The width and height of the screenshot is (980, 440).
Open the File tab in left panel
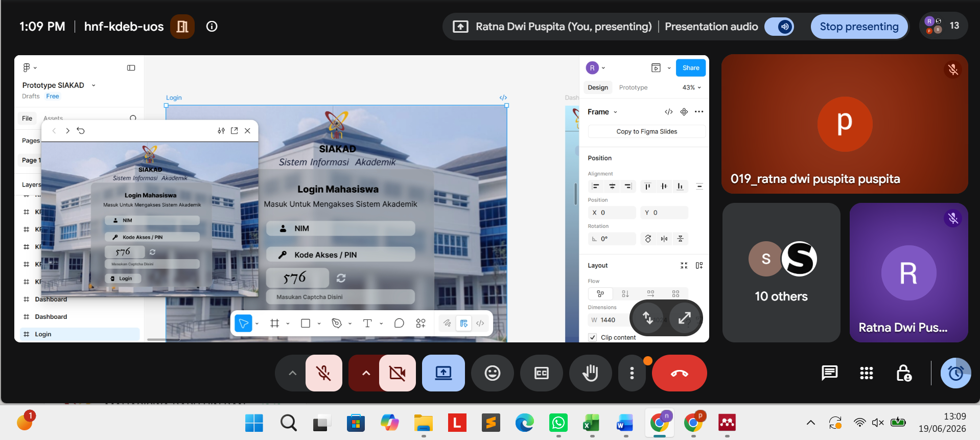(27, 119)
